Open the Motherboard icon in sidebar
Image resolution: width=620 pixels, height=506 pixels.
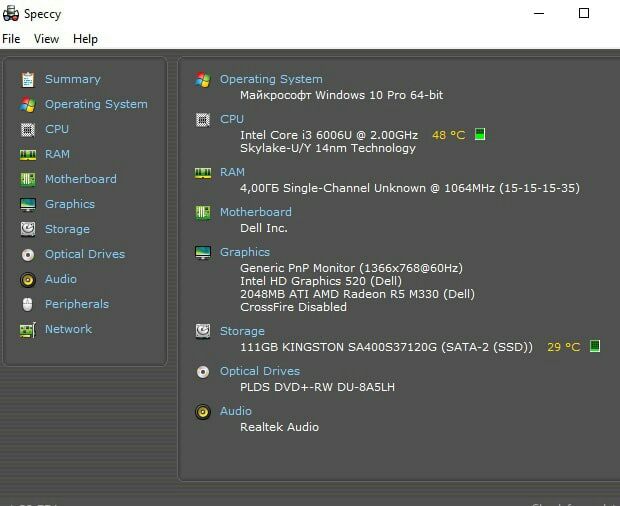pos(28,179)
